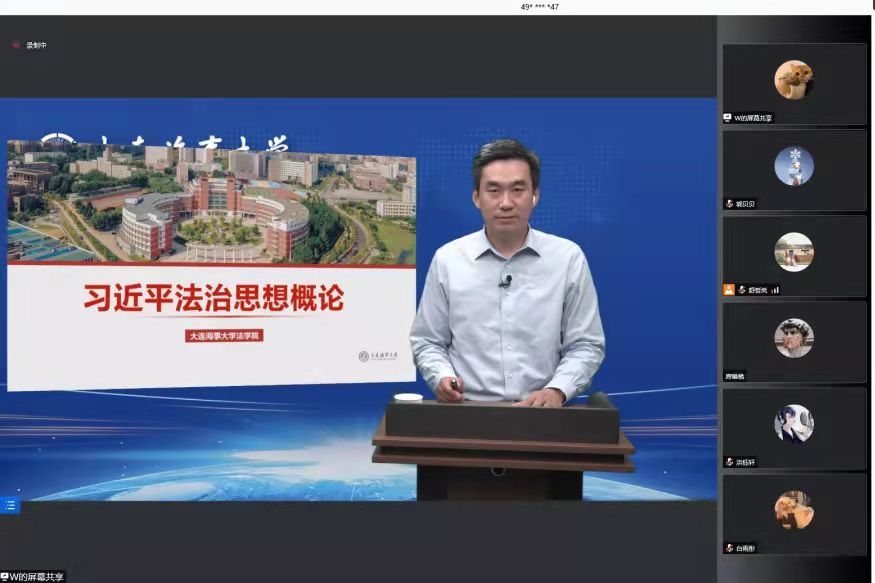
Task: Click the W的屏幕共享 label at bottom-left
Action: pyautogui.click(x=38, y=577)
